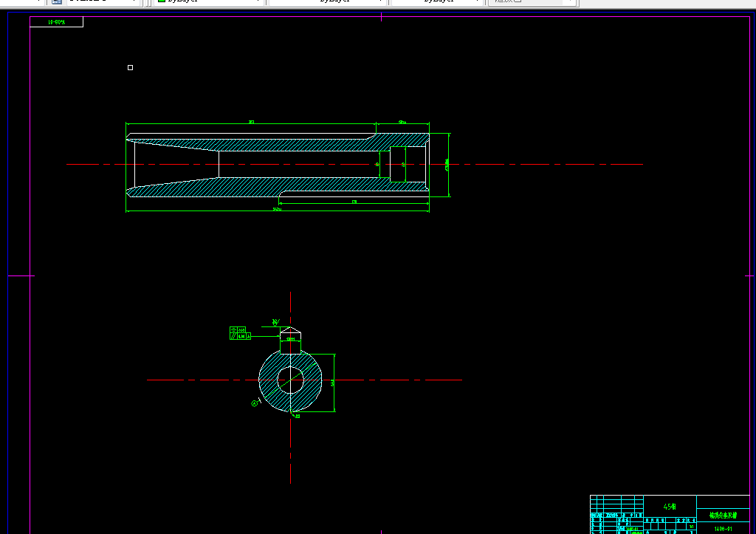Select the long top dimension above the section view
This screenshot has height=534, width=756.
coord(251,123)
